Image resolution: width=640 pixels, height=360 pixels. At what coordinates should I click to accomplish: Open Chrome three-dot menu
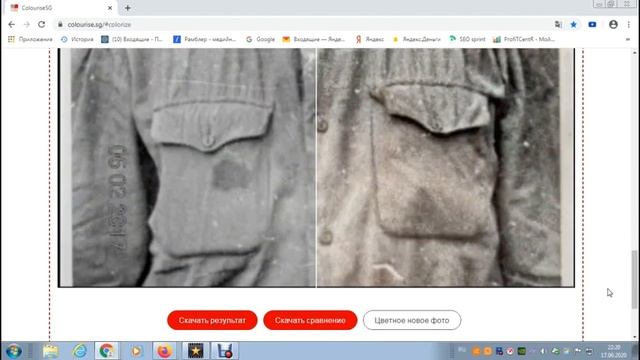pos(629,24)
